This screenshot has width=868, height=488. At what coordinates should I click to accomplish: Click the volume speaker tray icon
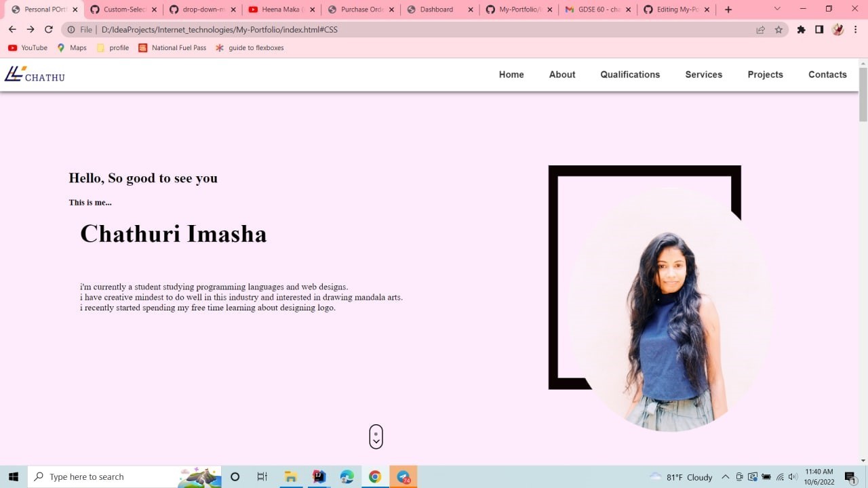coord(793,477)
